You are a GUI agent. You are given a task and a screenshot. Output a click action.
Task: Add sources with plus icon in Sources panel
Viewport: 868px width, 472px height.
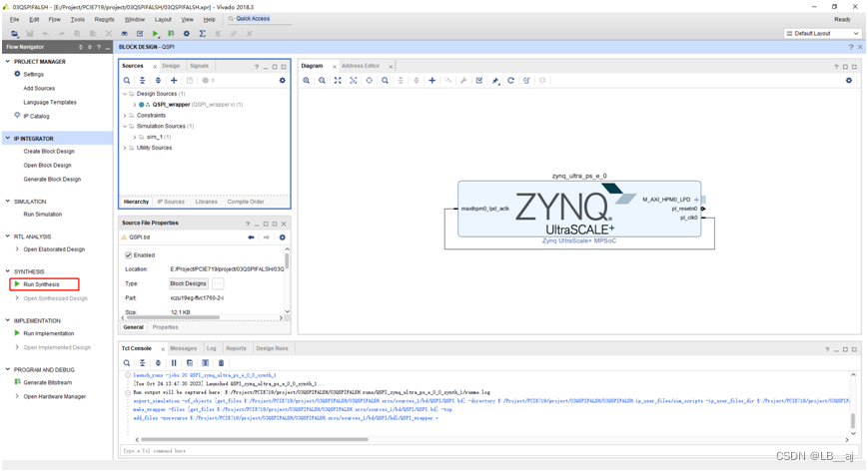174,80
